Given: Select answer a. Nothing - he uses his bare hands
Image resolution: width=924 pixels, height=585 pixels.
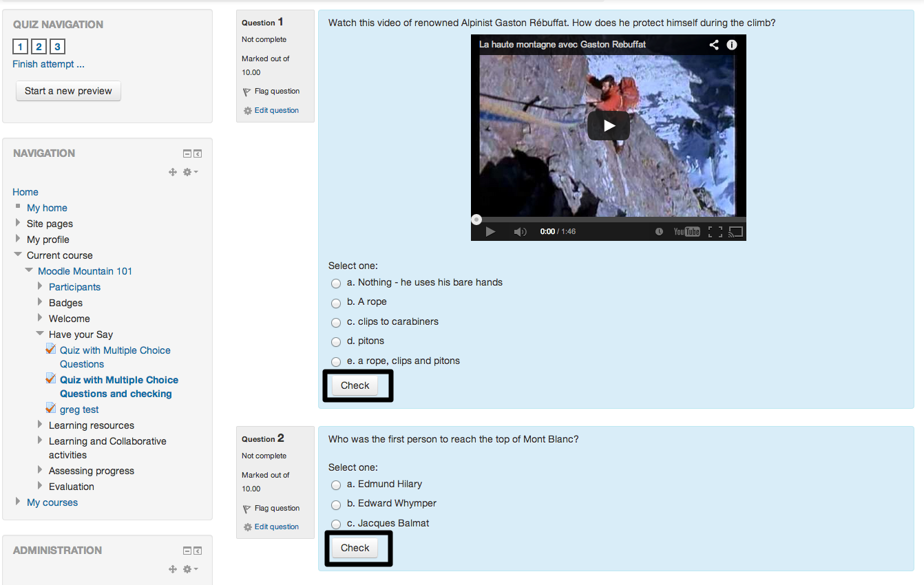Looking at the screenshot, I should tap(336, 284).
